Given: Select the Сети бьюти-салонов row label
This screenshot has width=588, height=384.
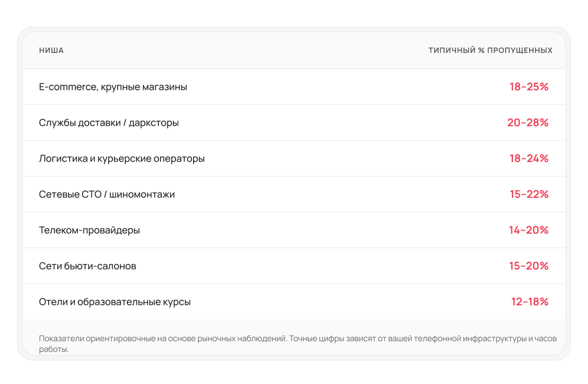Looking at the screenshot, I should 87,266.
